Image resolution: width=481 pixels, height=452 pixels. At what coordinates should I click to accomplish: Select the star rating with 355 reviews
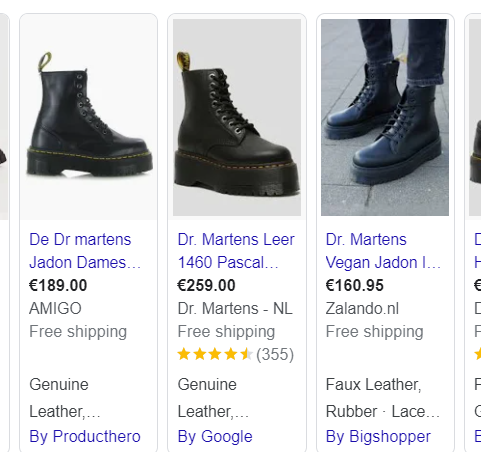pos(236,354)
